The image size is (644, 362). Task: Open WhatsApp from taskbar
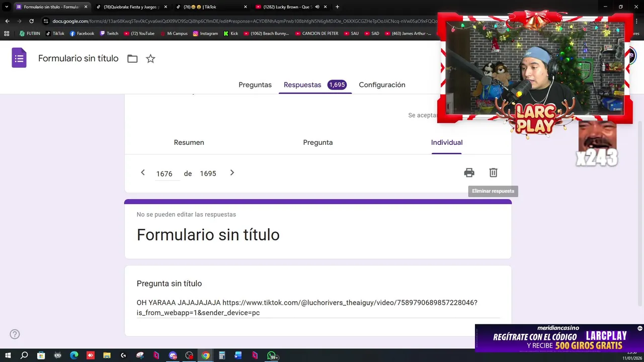coord(272,355)
